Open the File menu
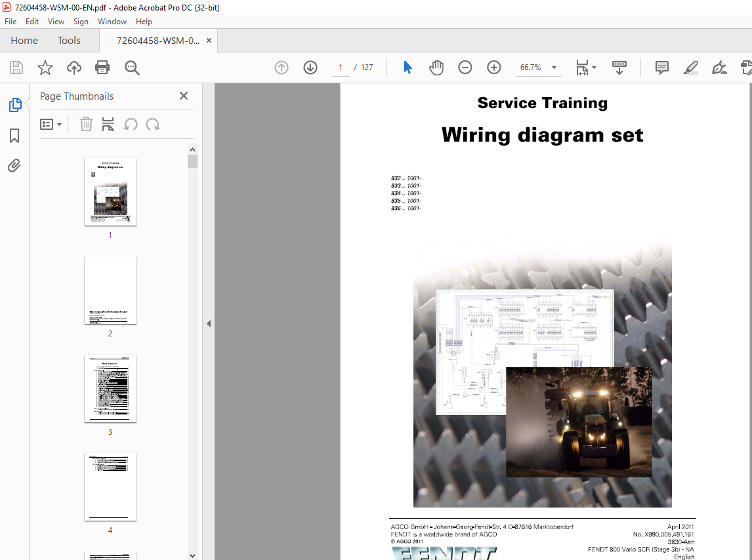Viewport: 752px width, 560px height. pos(10,22)
